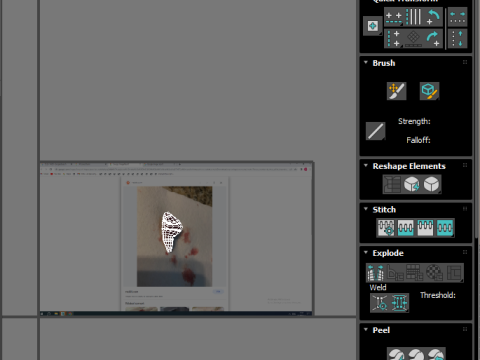480x360 pixels.
Task: Click the Reshape Elements rollout grip handle
Action: (465, 165)
